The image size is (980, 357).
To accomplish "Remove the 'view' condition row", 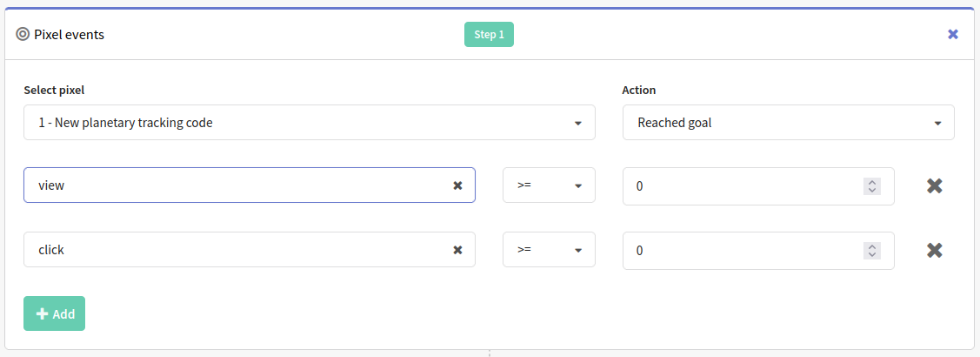I will click(935, 185).
